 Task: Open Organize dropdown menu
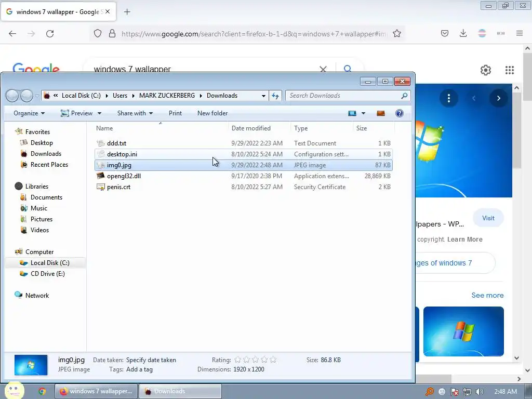click(29, 113)
